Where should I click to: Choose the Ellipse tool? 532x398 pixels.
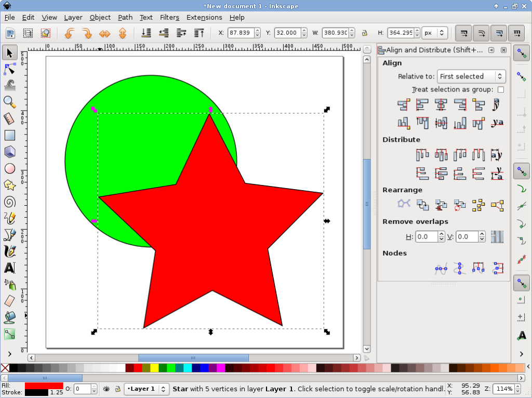coord(9,168)
